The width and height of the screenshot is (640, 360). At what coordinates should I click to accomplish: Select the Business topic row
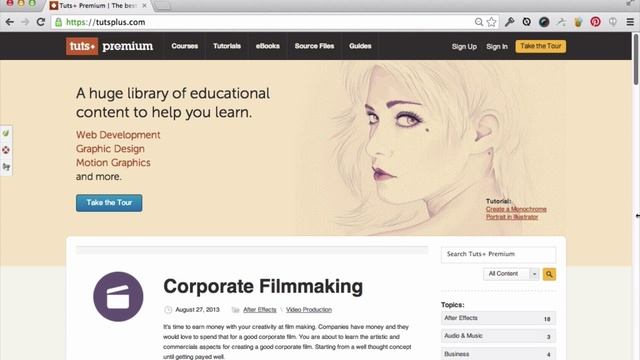[498, 354]
